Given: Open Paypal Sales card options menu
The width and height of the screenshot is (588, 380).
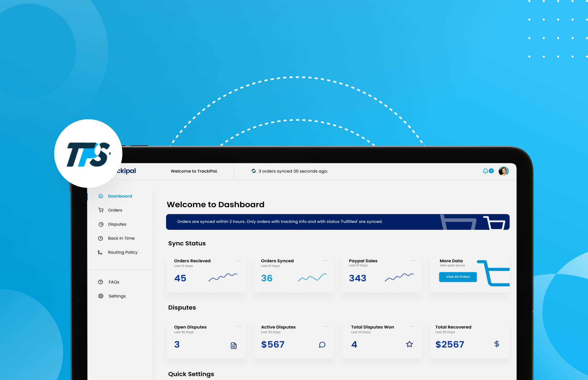Looking at the screenshot, I should tap(413, 261).
